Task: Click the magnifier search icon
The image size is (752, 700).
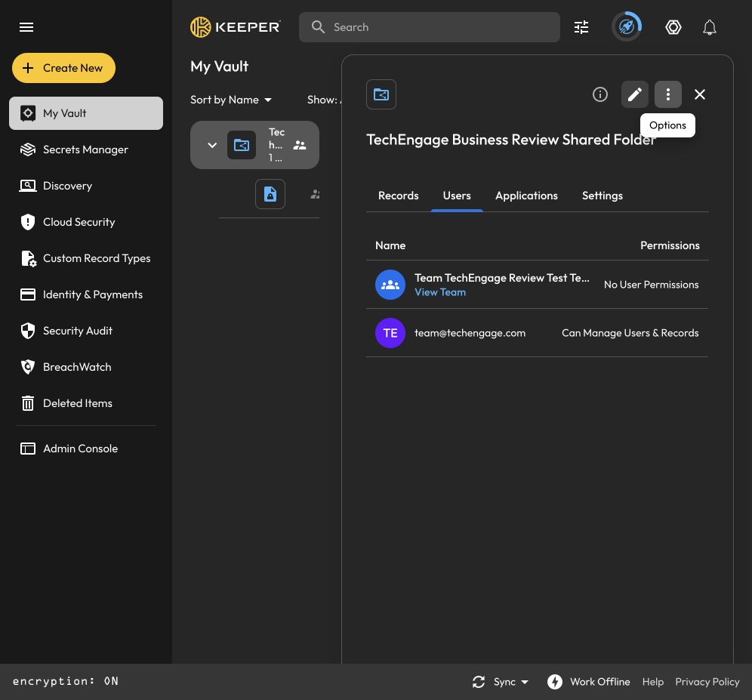Action: pos(318,27)
